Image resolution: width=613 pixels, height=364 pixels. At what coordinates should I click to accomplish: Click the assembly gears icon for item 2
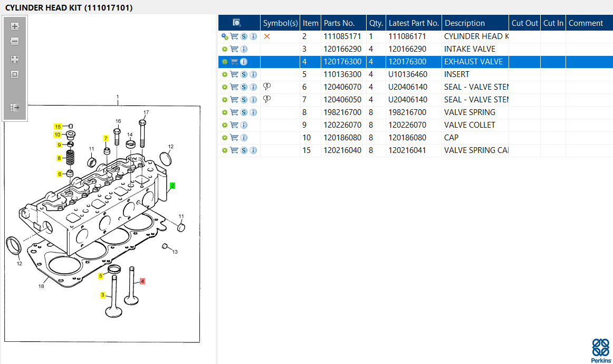tap(225, 36)
